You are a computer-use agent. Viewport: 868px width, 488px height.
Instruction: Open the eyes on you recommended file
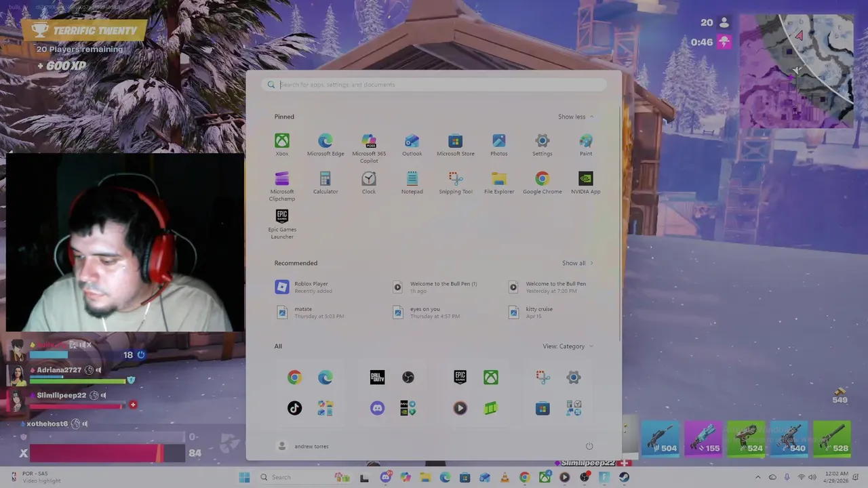click(x=426, y=312)
